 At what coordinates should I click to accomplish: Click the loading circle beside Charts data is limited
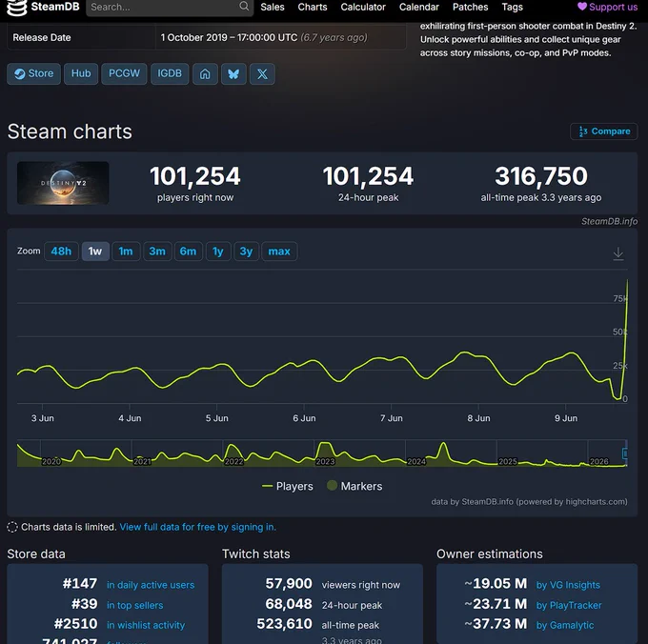point(12,527)
